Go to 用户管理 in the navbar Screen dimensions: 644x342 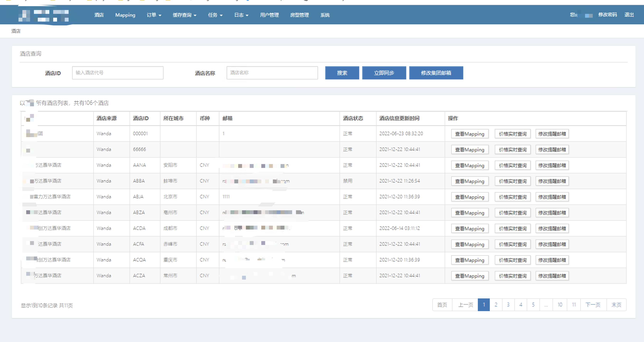point(269,15)
